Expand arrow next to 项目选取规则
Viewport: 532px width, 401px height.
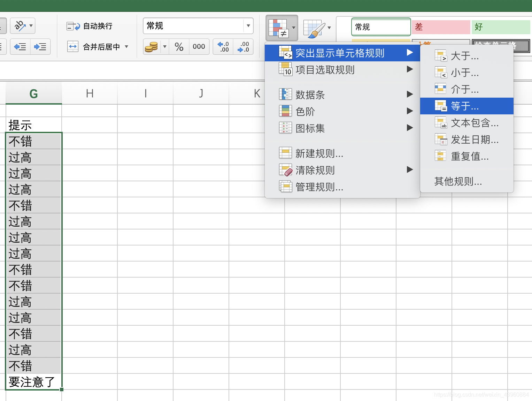coord(410,69)
